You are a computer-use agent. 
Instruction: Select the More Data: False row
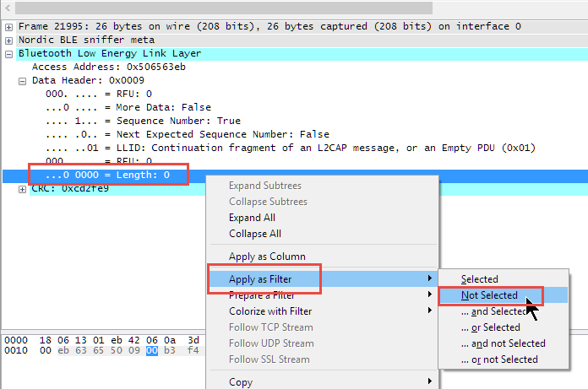point(128,107)
